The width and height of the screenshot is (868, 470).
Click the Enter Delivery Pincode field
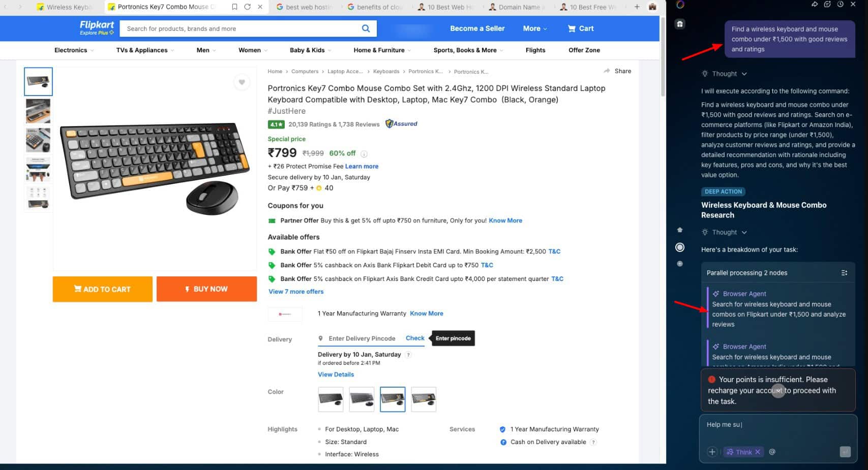coord(362,338)
